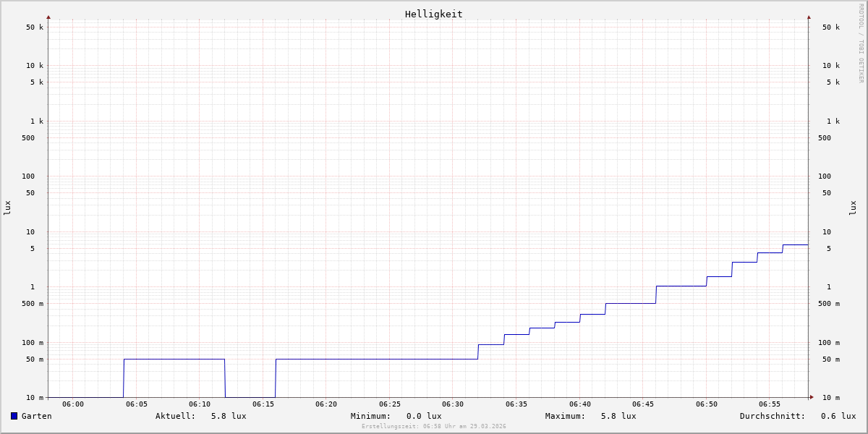868x434 pixels.
Task: Click the 06:45 time axis label
Action: pyautogui.click(x=643, y=404)
